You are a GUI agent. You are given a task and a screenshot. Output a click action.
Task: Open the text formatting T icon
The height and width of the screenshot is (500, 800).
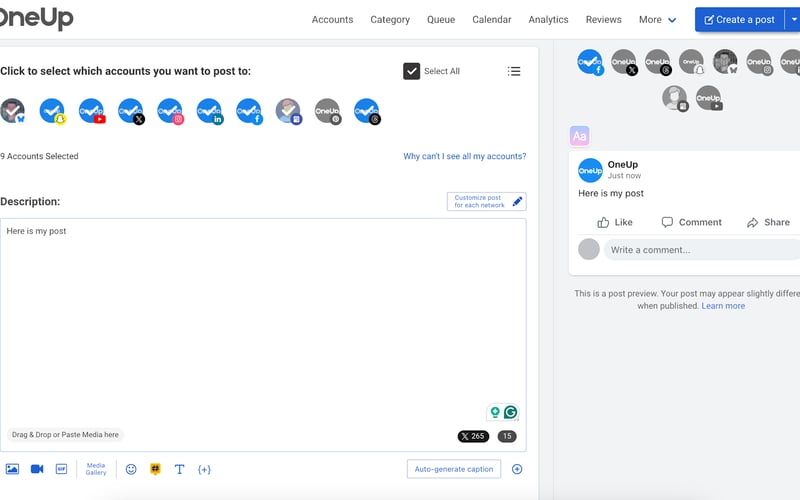pos(179,469)
